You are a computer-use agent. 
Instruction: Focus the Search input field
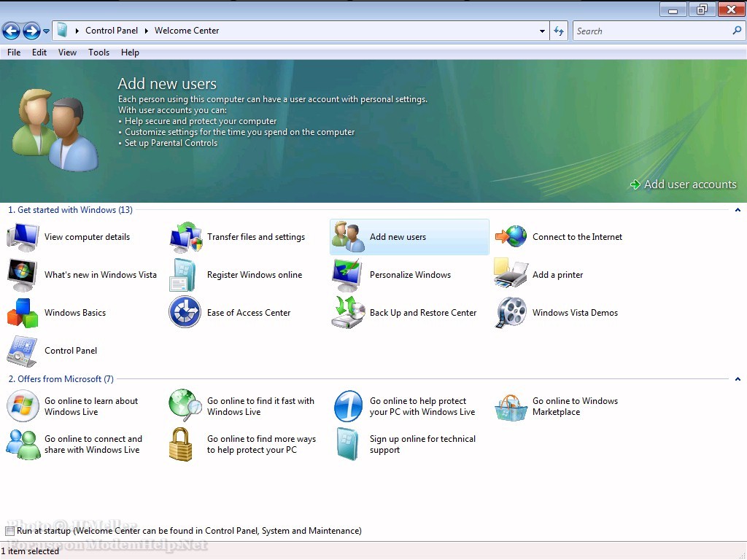click(x=652, y=31)
